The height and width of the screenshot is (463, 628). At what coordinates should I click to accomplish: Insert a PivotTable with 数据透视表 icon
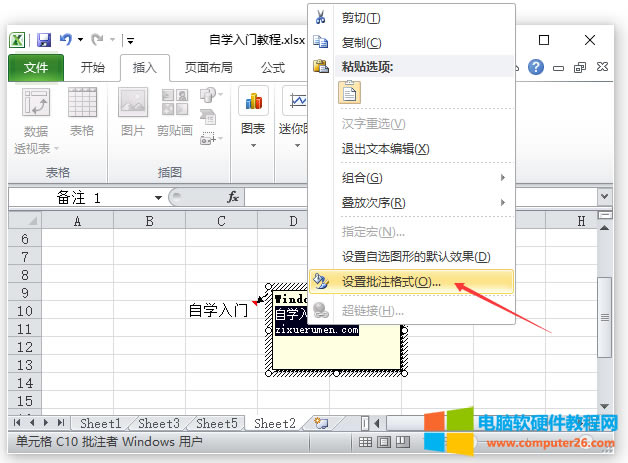click(x=36, y=102)
